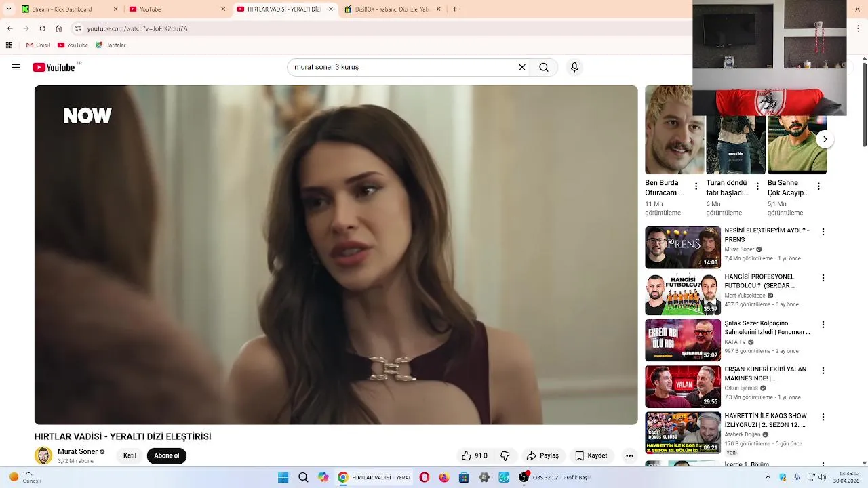Join the channel with Katıl
Viewport: 868px width, 488px height.
tap(130, 455)
